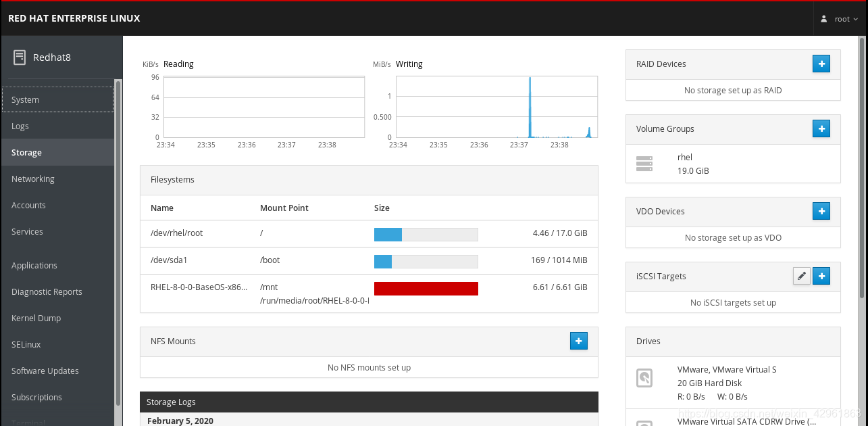
Task: Select Storage in the sidebar
Action: [57, 152]
